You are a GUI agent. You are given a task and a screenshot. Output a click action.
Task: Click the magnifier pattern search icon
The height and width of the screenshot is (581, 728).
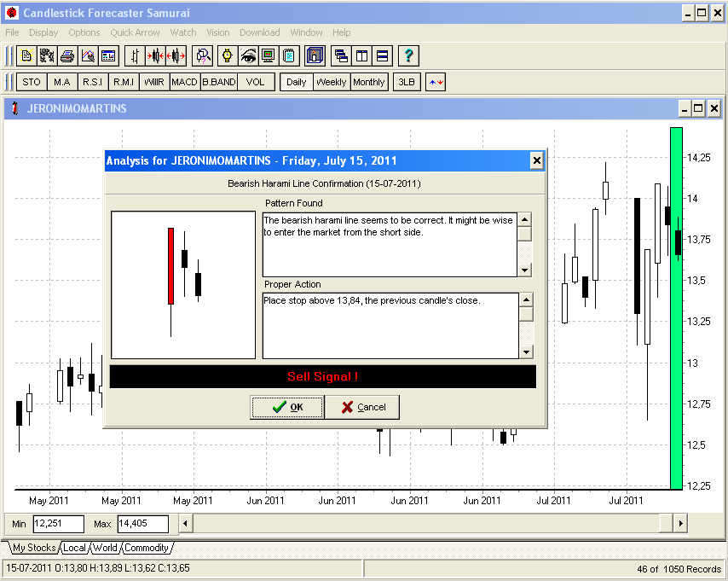(202, 56)
